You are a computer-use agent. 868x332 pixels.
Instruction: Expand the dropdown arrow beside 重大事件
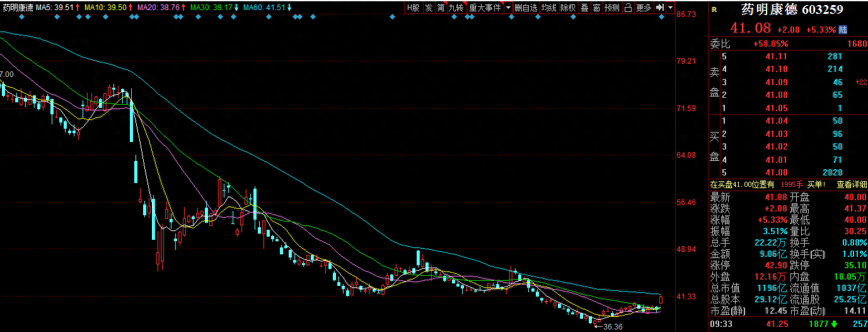coord(508,8)
